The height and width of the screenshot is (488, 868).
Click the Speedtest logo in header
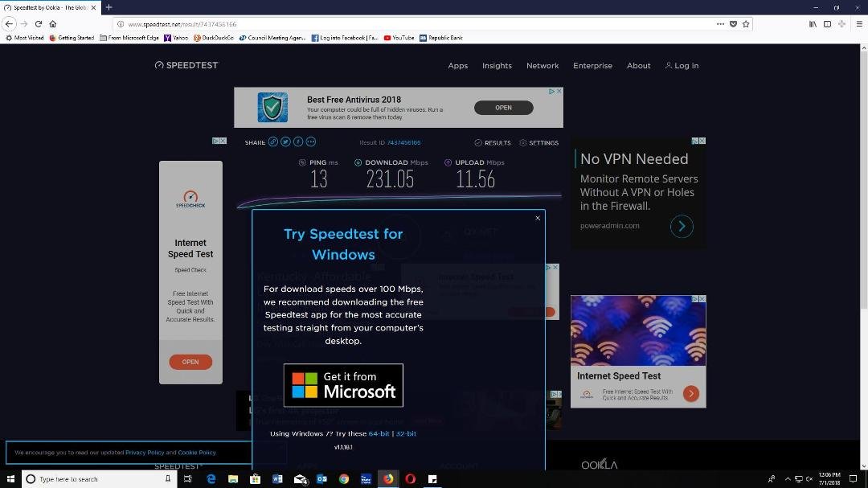pyautogui.click(x=186, y=65)
